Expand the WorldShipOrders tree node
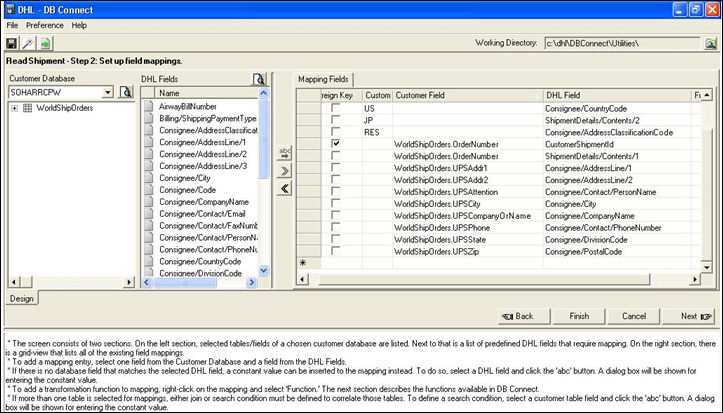Screen dimensions: 723x413 pyautogui.click(x=15, y=108)
